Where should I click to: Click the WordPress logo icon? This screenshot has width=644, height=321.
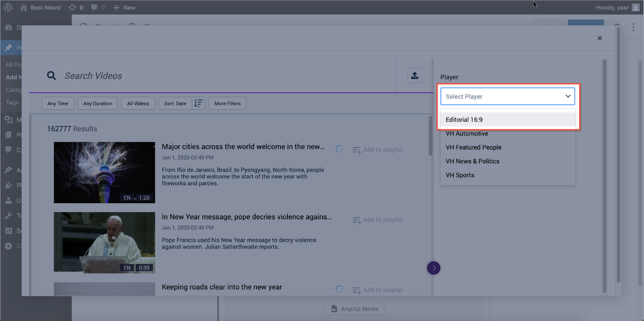tap(8, 7)
